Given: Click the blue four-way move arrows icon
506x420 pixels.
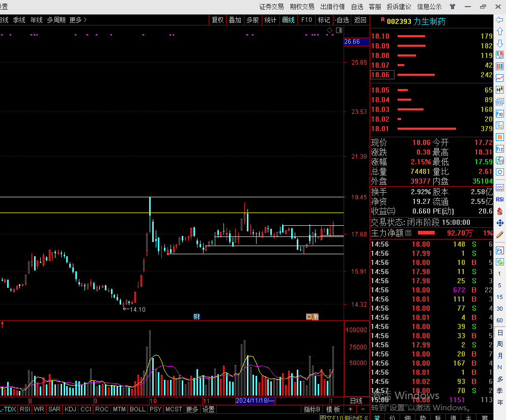Looking at the screenshot, I should (500, 223).
